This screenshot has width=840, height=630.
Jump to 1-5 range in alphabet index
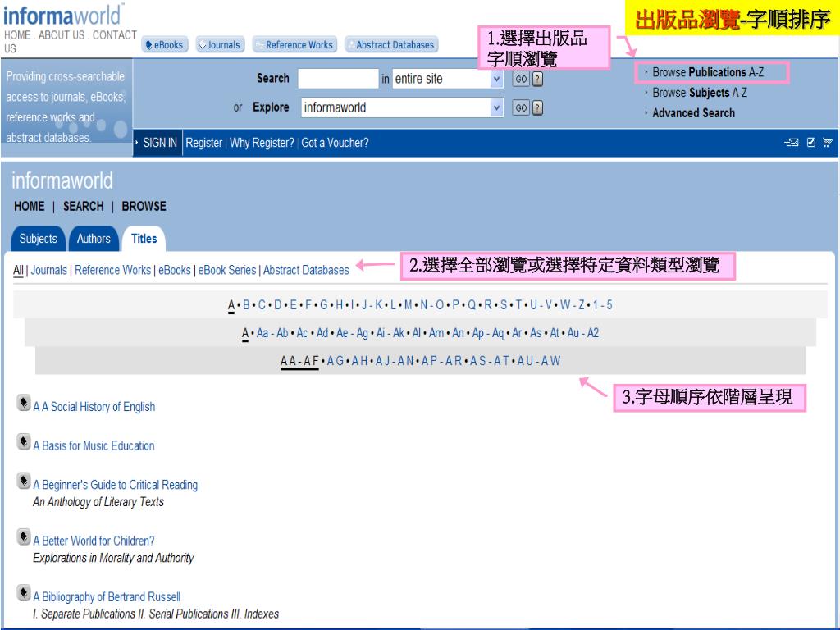(603, 305)
